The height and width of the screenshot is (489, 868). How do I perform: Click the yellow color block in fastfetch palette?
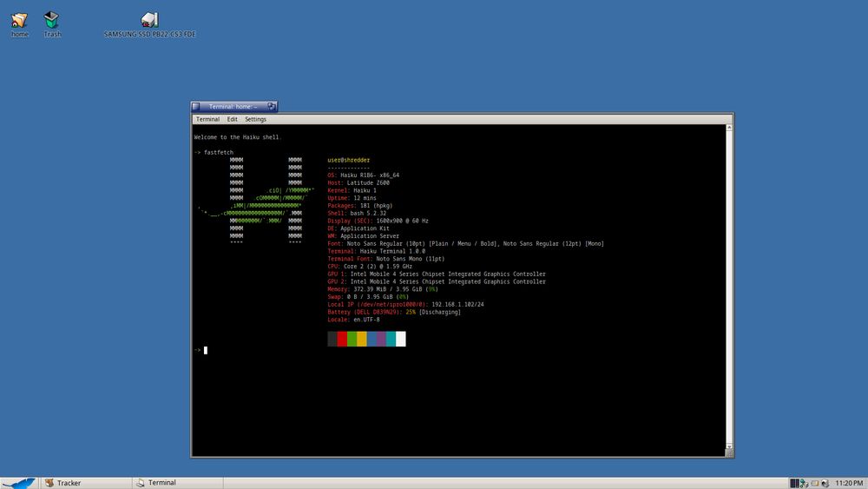[x=361, y=339]
